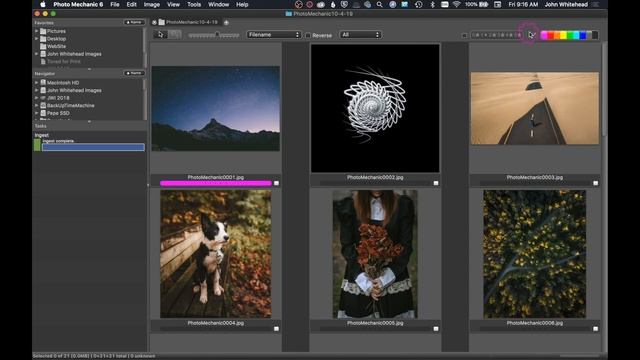Tag the PhotoMechanic0004.jpg checkbox
Viewport: 640px width, 360px height.
[276, 329]
